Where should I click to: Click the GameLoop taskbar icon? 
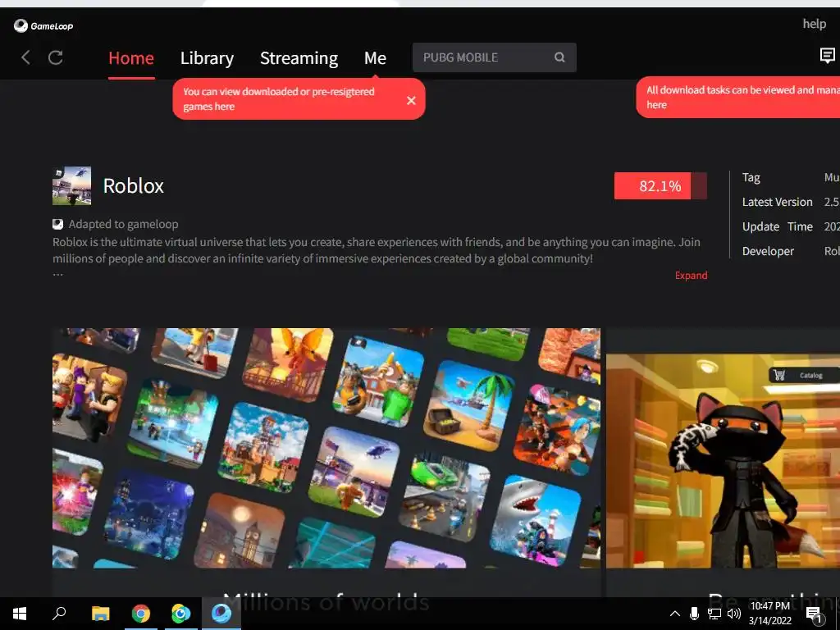point(221,614)
